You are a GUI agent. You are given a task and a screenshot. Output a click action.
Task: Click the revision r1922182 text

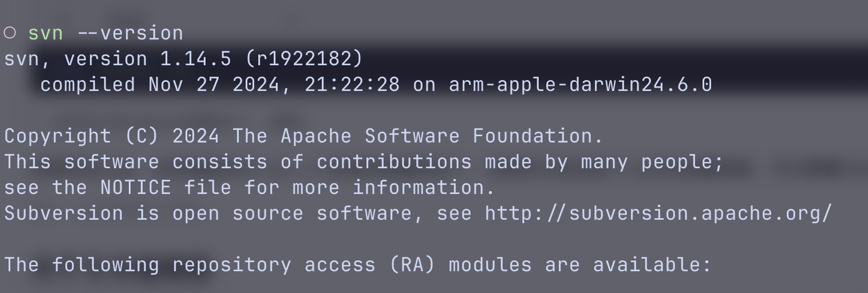tap(303, 59)
